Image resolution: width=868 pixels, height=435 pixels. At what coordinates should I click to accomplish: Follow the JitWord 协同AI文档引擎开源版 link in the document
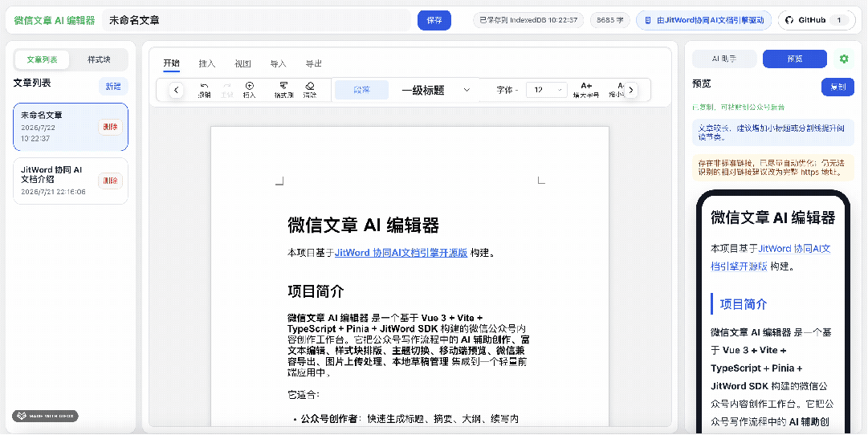pos(401,253)
